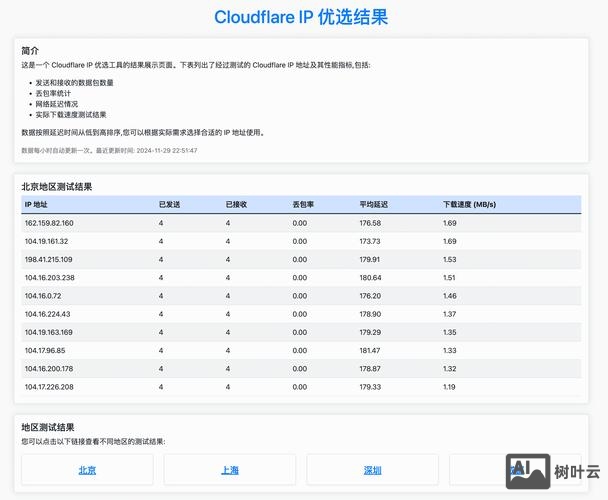The image size is (608, 500).
Task: Click sent count 4 in 104.16.0.72 row
Action: coord(161,296)
